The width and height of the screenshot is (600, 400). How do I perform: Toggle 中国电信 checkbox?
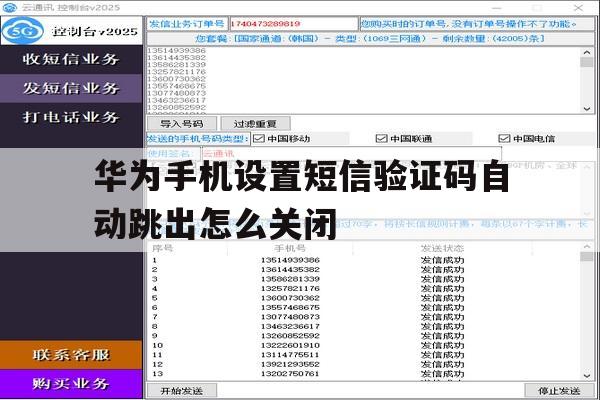click(x=504, y=139)
